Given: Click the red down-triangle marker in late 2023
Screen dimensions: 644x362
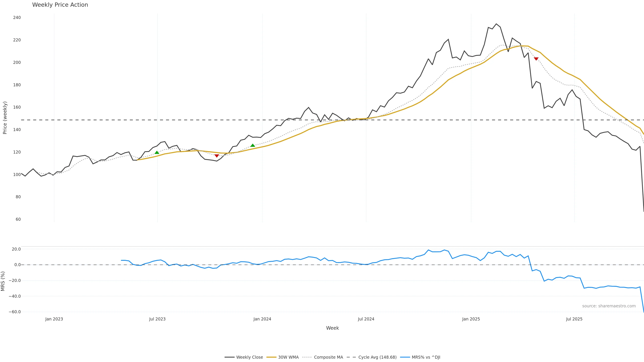Looking at the screenshot, I should click(217, 156).
